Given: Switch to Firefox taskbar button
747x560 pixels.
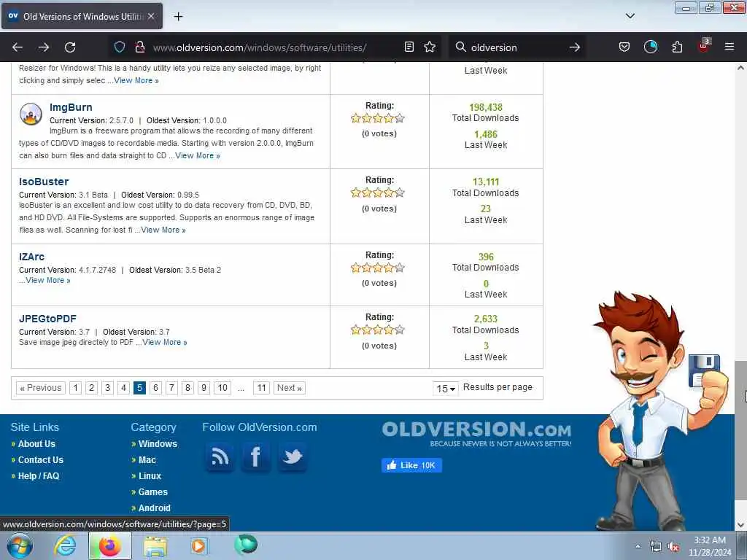Looking at the screenshot, I should coord(110,545).
